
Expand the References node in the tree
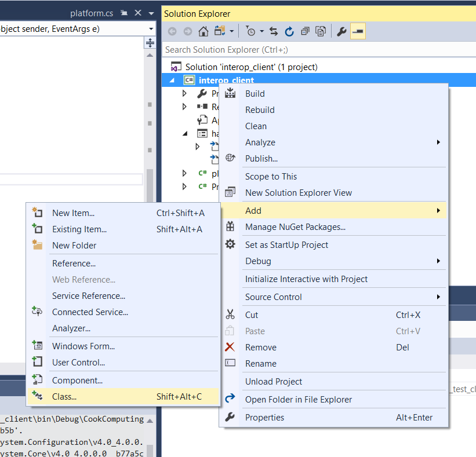(184, 107)
